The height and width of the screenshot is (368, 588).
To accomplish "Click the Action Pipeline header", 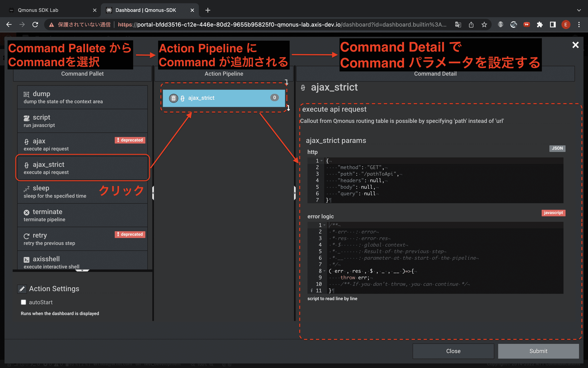I will 224,74.
